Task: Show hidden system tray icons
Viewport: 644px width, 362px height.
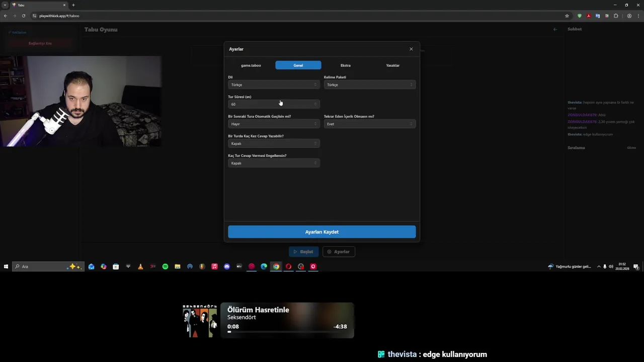Action: [x=599, y=266]
